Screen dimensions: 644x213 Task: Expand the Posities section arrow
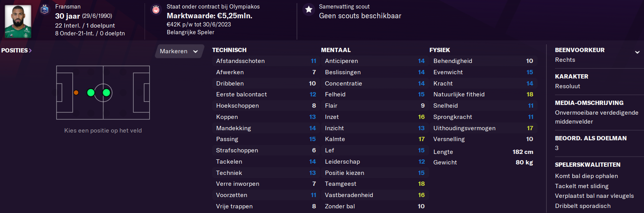(30, 51)
